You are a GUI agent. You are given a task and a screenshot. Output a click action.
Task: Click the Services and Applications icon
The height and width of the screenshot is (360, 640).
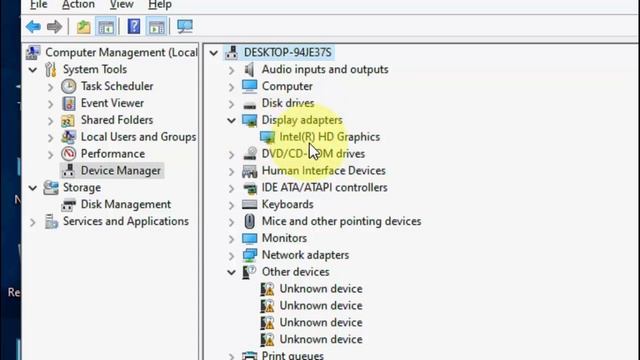click(51, 222)
